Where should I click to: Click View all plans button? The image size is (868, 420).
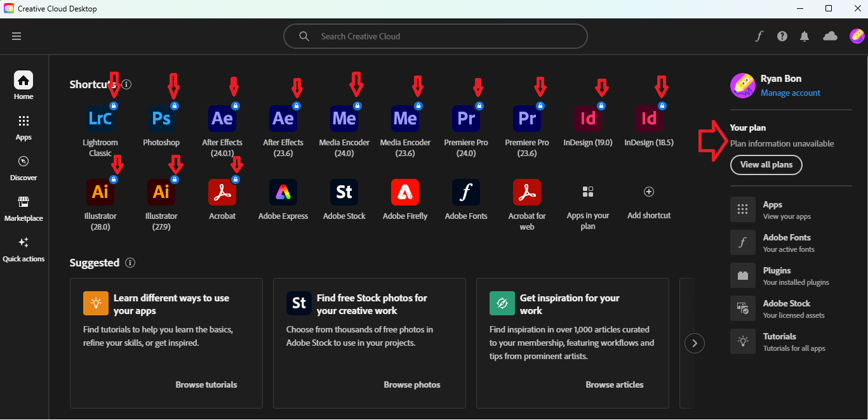(x=766, y=165)
